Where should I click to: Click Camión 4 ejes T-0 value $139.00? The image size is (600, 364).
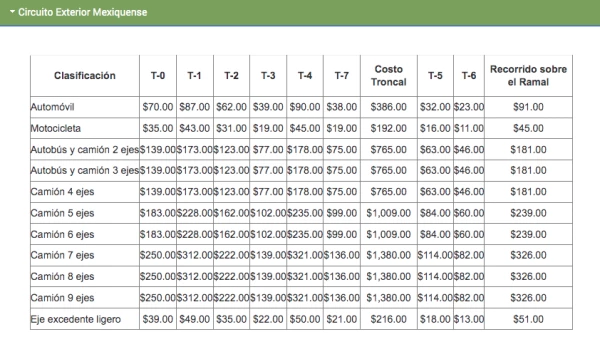pos(158,192)
